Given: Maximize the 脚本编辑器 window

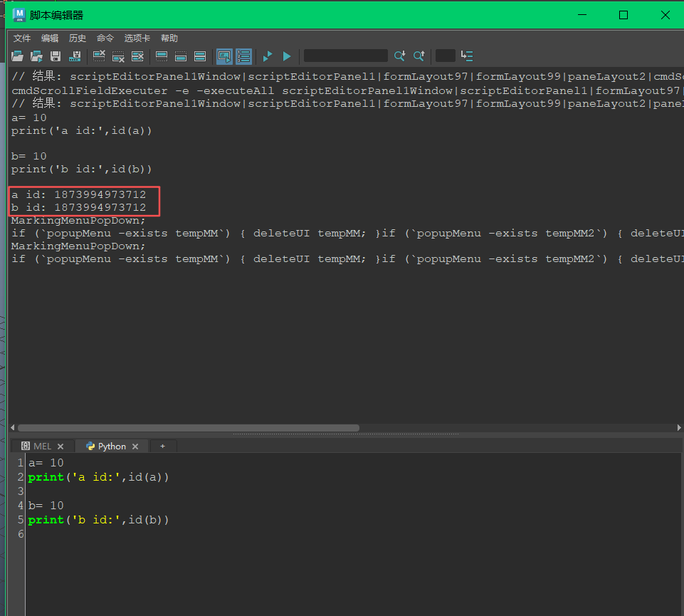Looking at the screenshot, I should click(x=624, y=15).
